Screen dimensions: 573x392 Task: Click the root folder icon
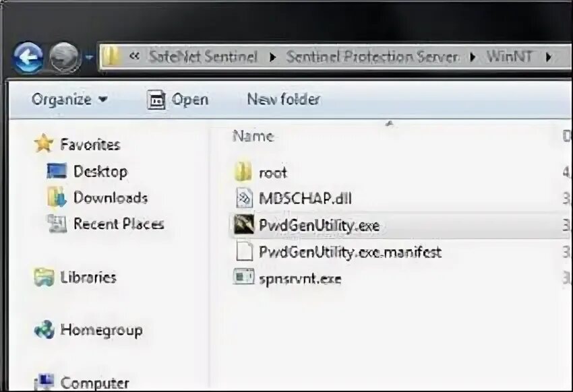pos(243,171)
